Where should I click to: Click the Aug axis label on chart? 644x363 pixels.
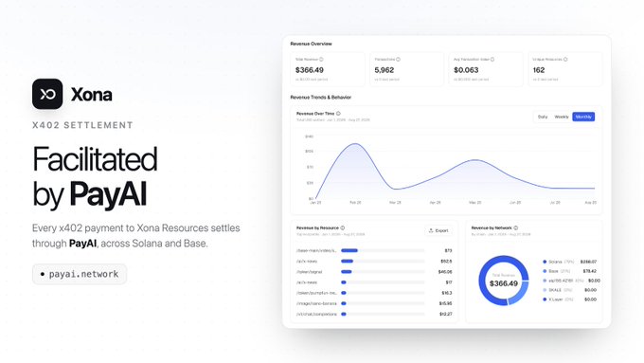(591, 203)
